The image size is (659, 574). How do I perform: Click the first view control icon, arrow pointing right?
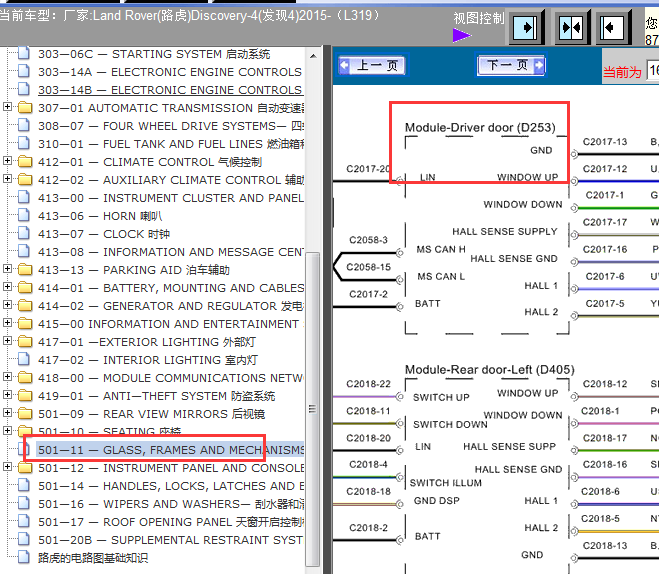click(527, 27)
